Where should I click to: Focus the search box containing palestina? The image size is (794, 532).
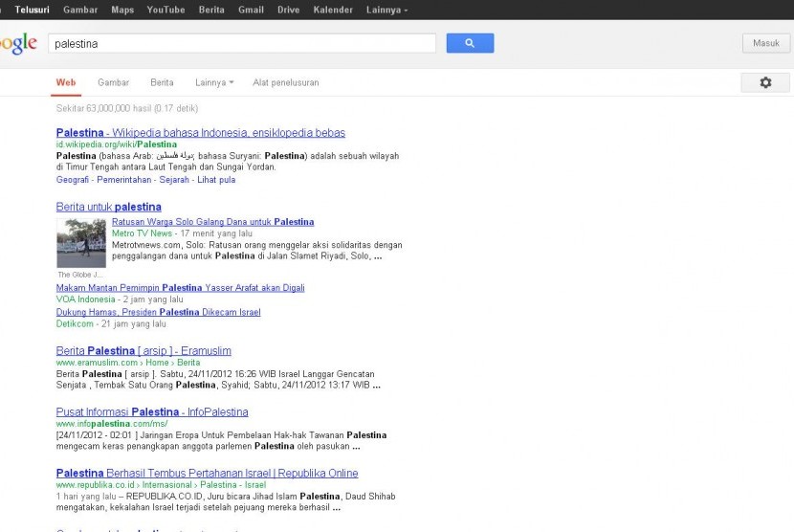(x=242, y=44)
